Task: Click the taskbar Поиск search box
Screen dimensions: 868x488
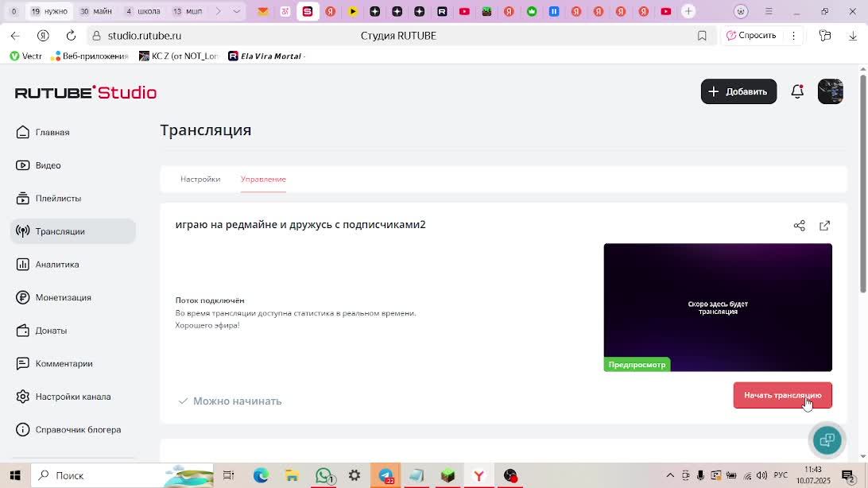Action: 122,475
